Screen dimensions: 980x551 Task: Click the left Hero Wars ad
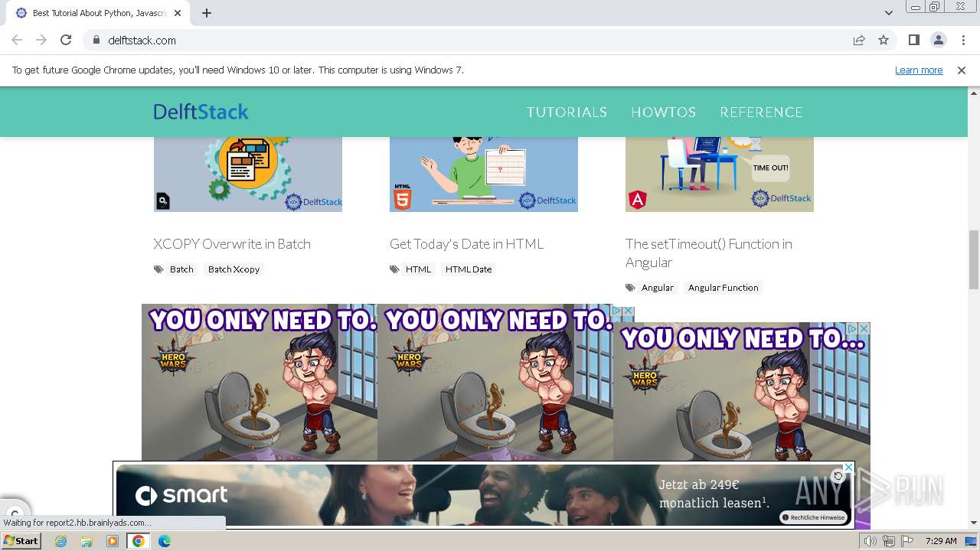[x=260, y=383]
